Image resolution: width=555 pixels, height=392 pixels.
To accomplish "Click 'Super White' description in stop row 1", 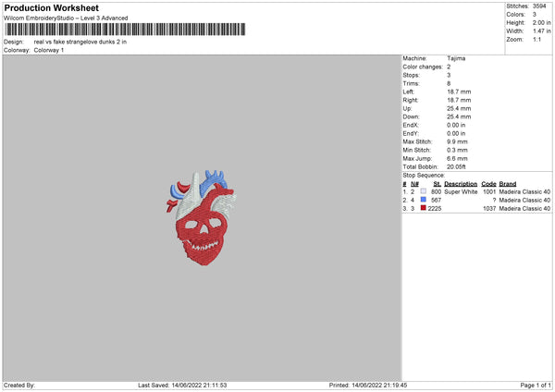I will pyautogui.click(x=461, y=191).
